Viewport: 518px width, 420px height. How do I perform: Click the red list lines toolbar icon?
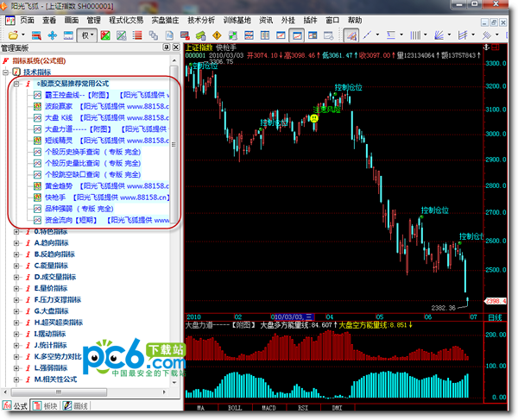tap(137, 35)
